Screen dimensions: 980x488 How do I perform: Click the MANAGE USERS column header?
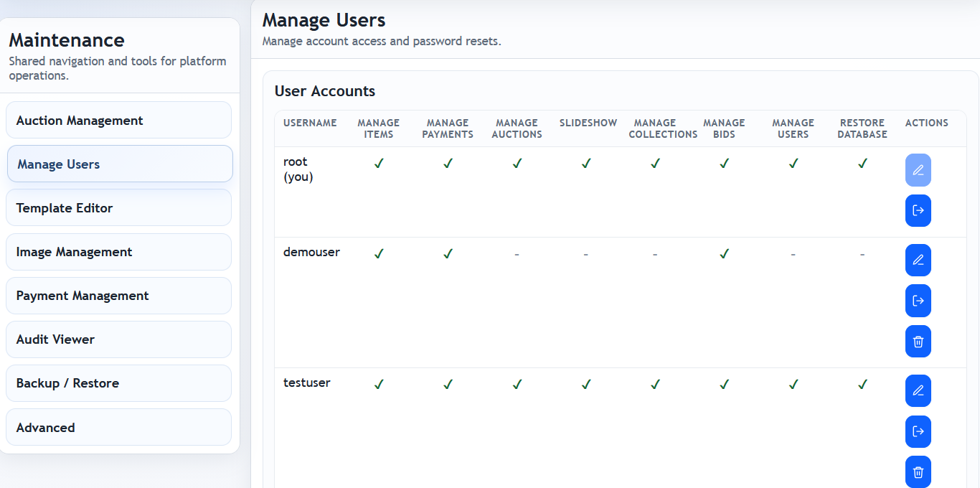(793, 128)
